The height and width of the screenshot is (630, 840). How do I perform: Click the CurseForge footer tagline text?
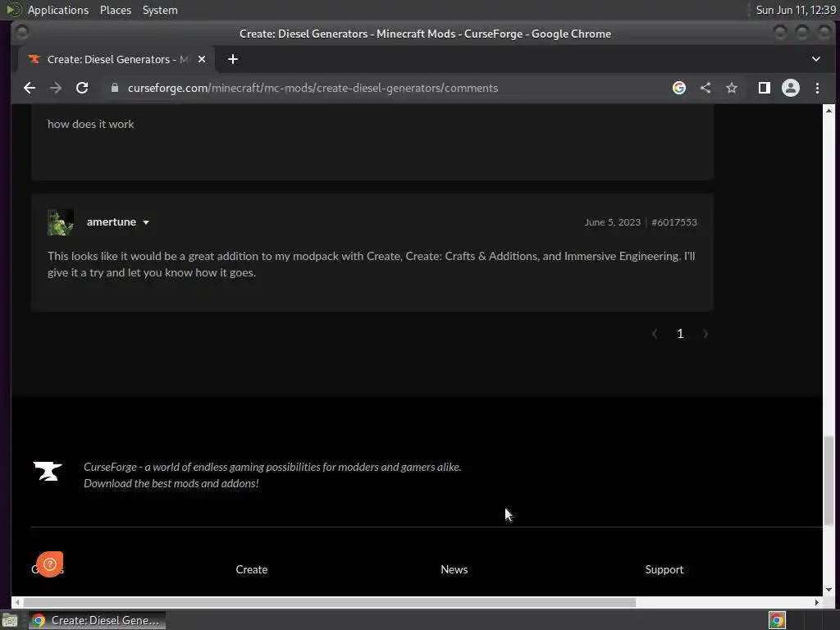click(272, 475)
